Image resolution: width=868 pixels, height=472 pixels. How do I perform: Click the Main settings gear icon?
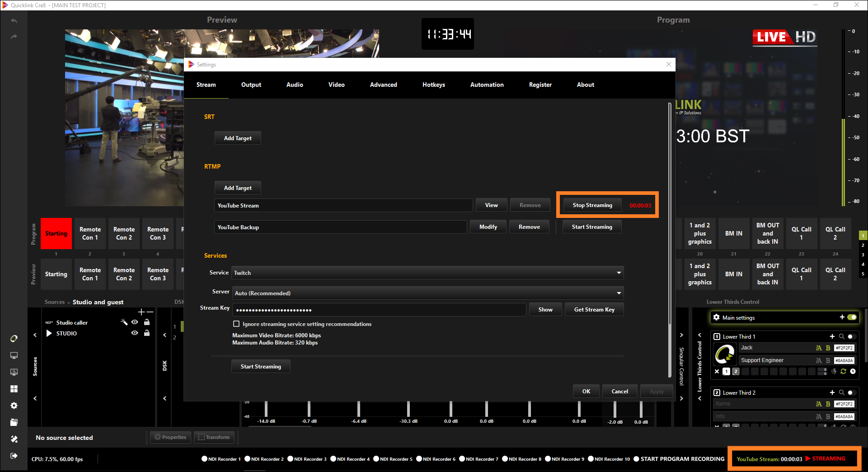[716, 317]
